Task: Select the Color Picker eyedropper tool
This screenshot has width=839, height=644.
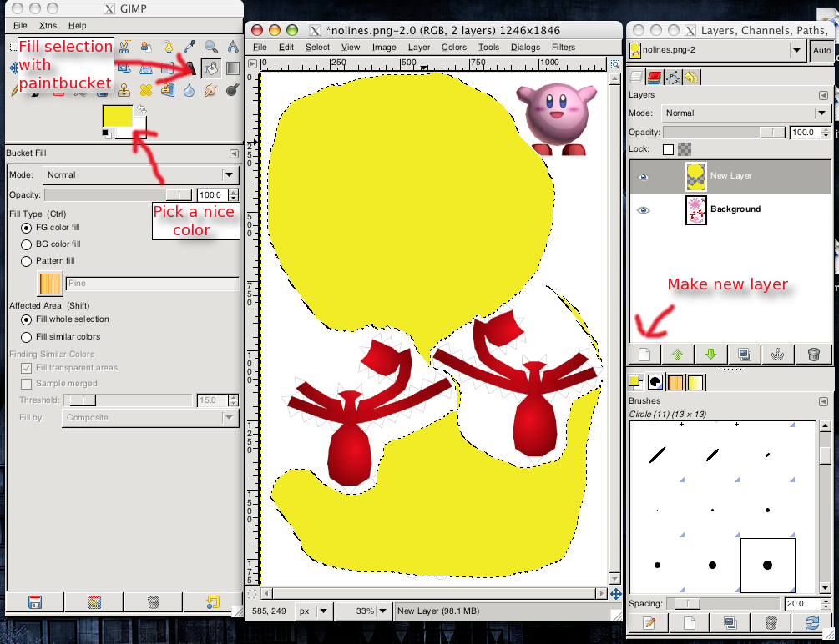Action: coord(190,47)
